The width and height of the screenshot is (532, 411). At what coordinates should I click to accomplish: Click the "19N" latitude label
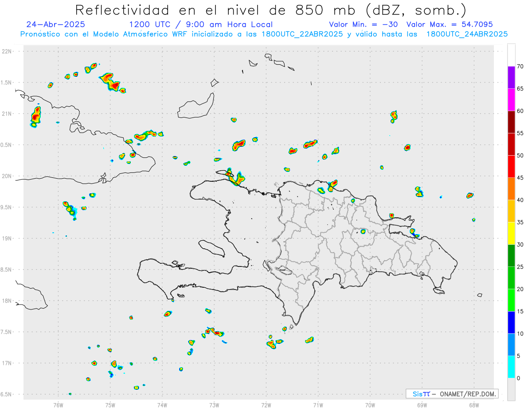coord(7,239)
